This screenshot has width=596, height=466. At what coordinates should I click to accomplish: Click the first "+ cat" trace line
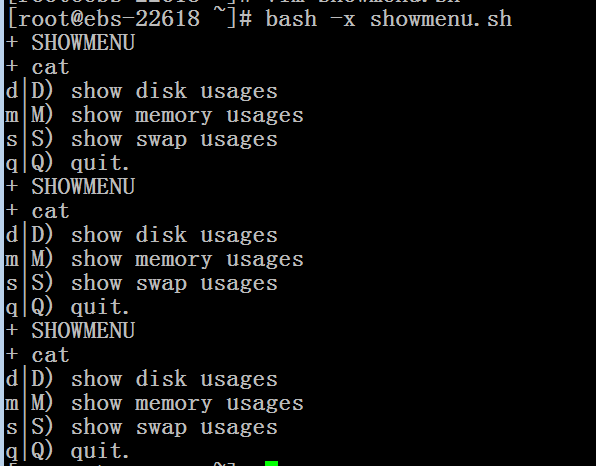tap(38, 67)
